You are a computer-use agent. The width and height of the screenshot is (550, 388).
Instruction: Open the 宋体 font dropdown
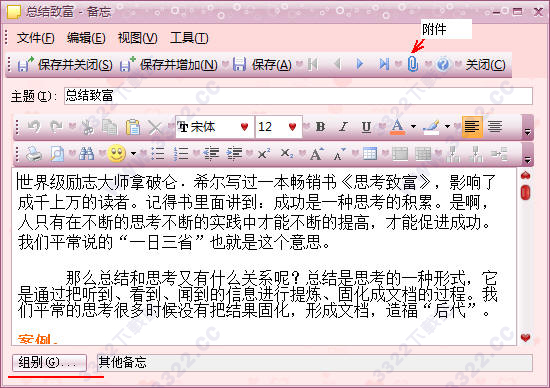coord(244,127)
